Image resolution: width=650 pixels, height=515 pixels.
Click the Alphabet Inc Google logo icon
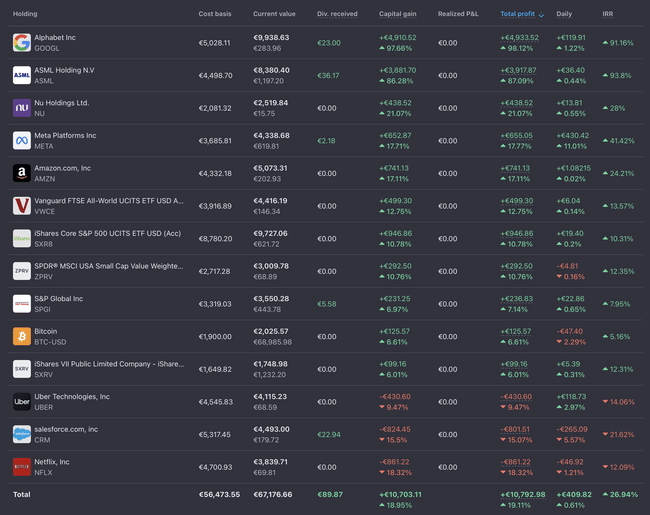pos(21,42)
